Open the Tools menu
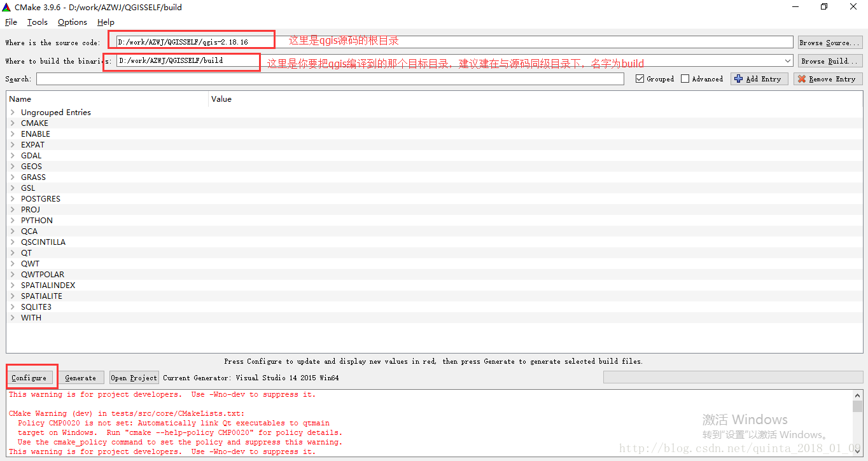The image size is (868, 461). coord(38,22)
